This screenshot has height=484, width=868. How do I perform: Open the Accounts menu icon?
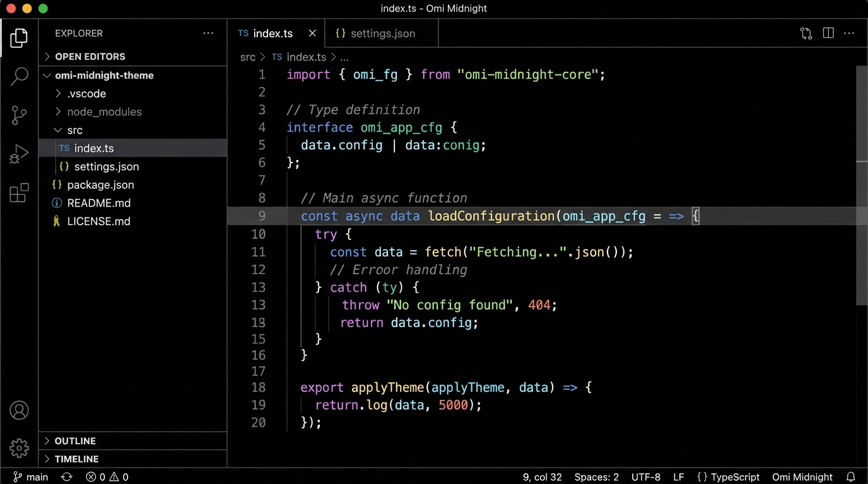coord(19,410)
